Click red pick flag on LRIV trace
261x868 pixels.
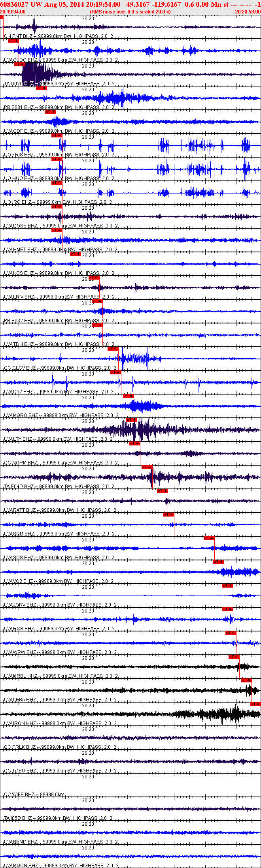(94, 278)
